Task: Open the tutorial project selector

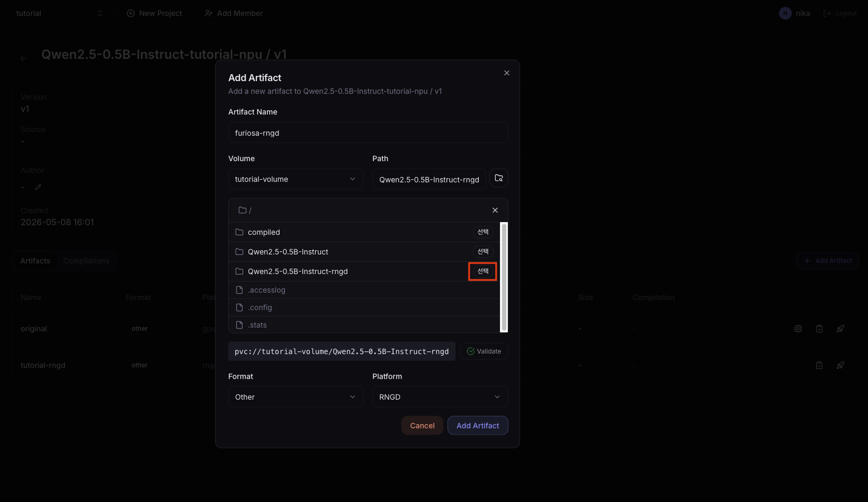Action: 59,13
